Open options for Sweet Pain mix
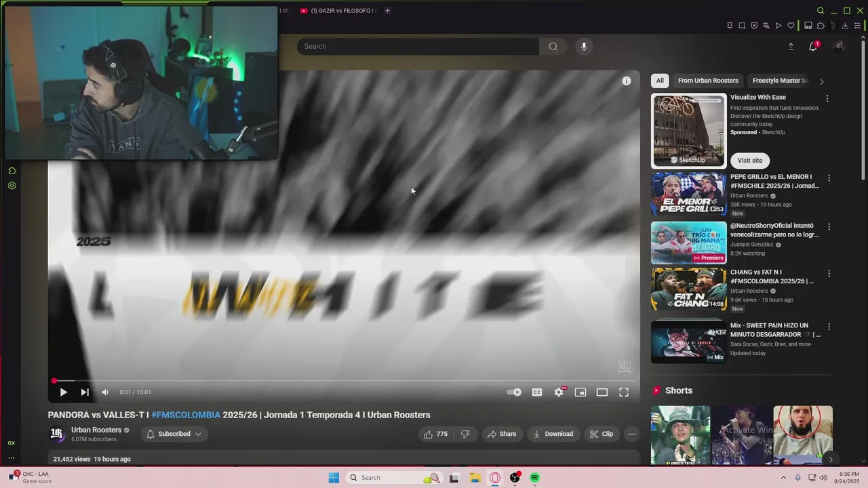This screenshot has height=488, width=868. 829,327
